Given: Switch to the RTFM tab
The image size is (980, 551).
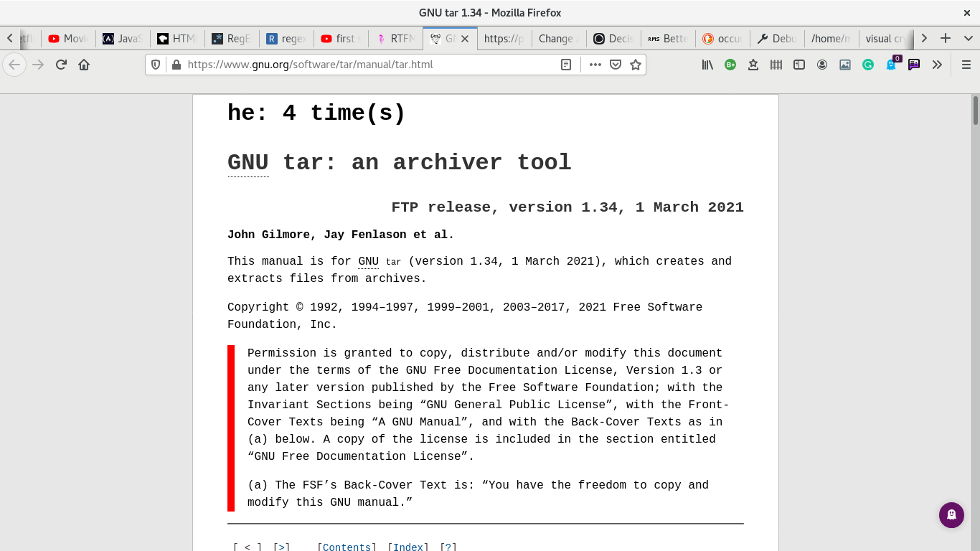Looking at the screenshot, I should pos(395,39).
